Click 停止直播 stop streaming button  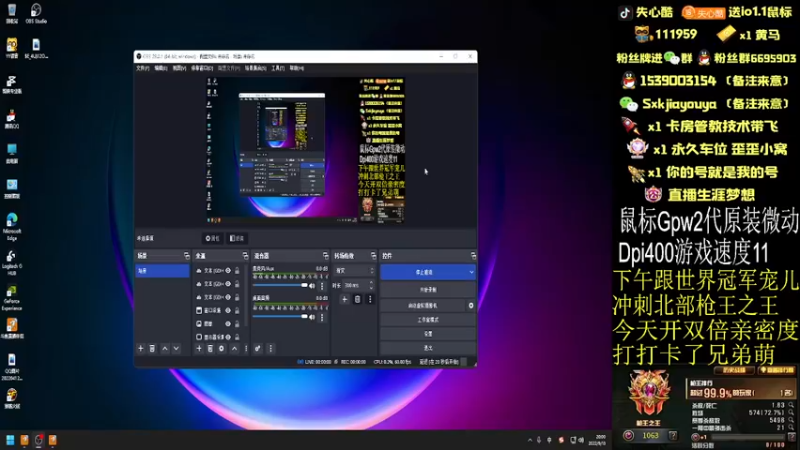[x=423, y=272]
